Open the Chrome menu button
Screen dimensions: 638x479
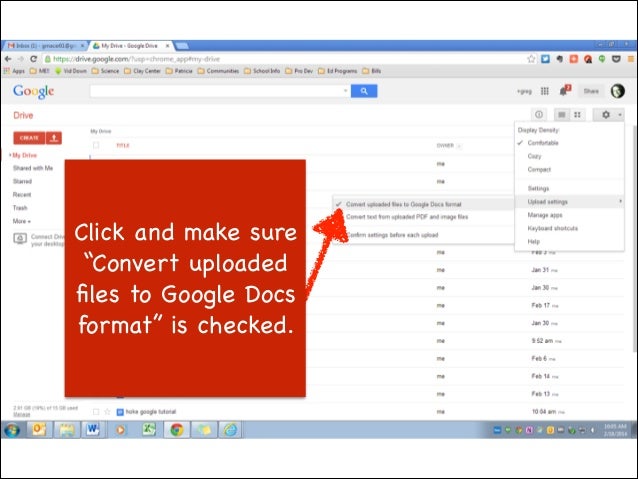point(631,59)
